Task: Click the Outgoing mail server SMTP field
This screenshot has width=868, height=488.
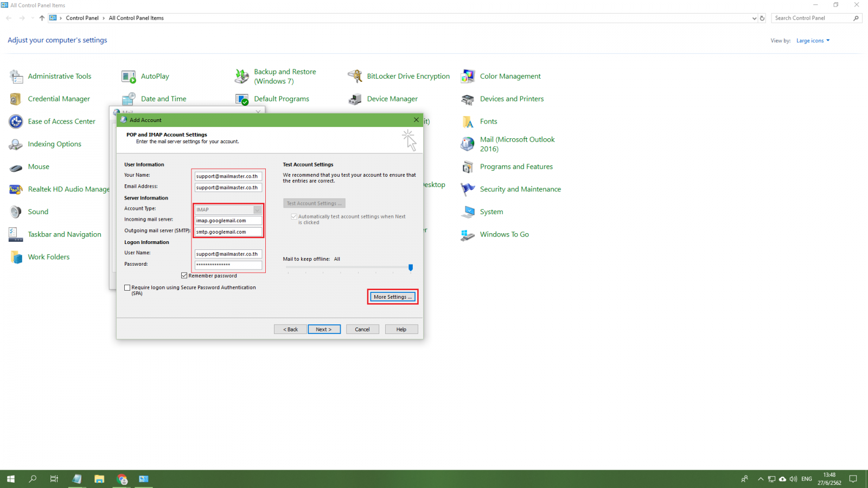Action: pyautogui.click(x=228, y=232)
